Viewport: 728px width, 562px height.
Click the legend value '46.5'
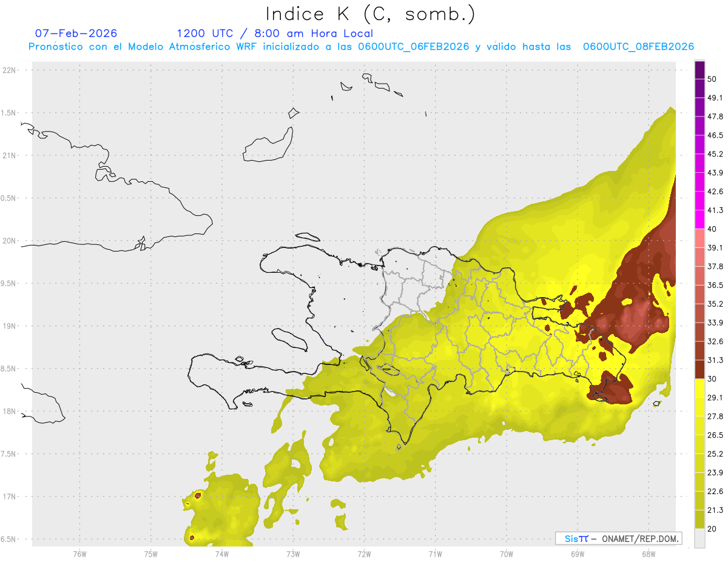[x=715, y=136]
